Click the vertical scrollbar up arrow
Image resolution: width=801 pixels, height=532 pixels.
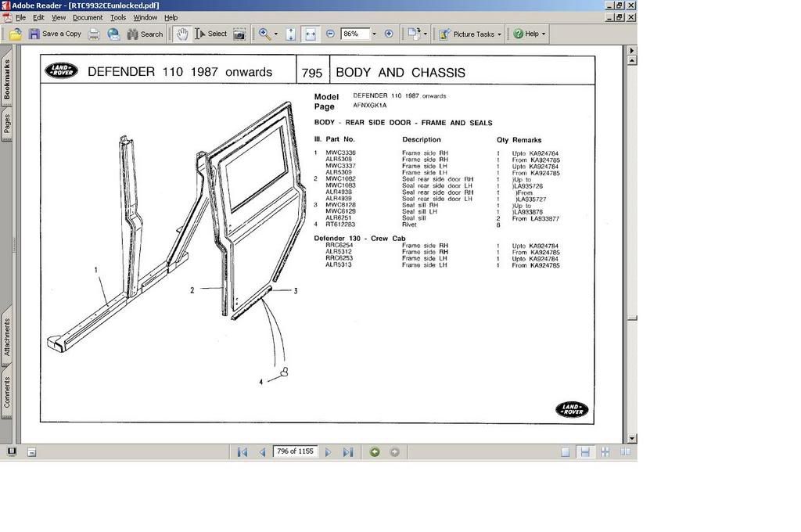click(x=632, y=60)
